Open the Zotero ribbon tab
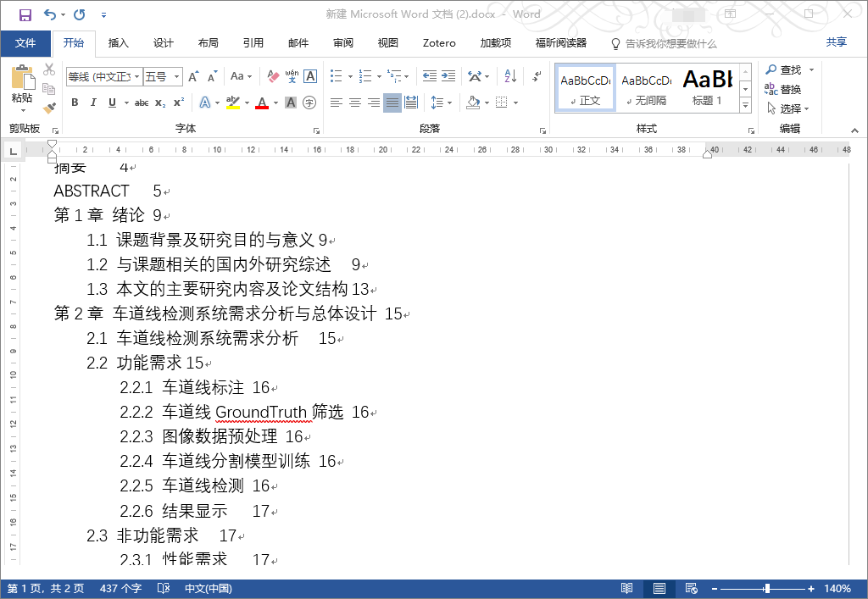This screenshot has width=868, height=599. pyautogui.click(x=439, y=43)
